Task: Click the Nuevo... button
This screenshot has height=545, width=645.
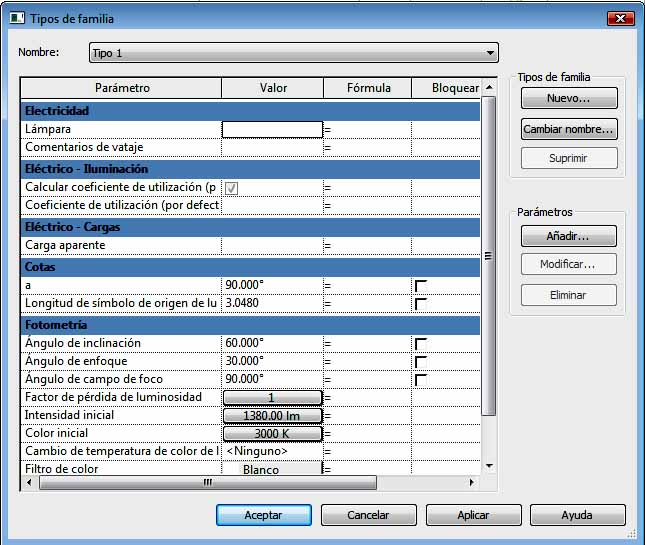Action: click(568, 99)
